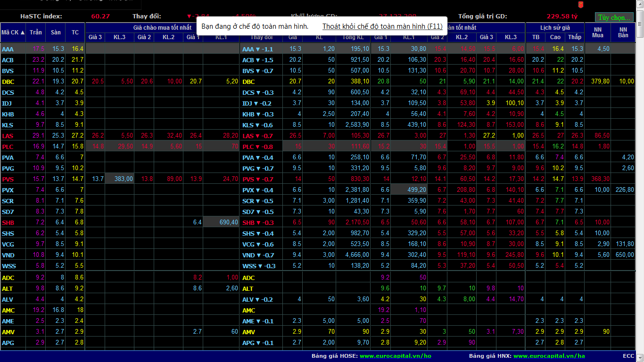This screenshot has width=644, height=362.
Task: Select ticker PLC in the Mã CK column
Action: (x=8, y=147)
